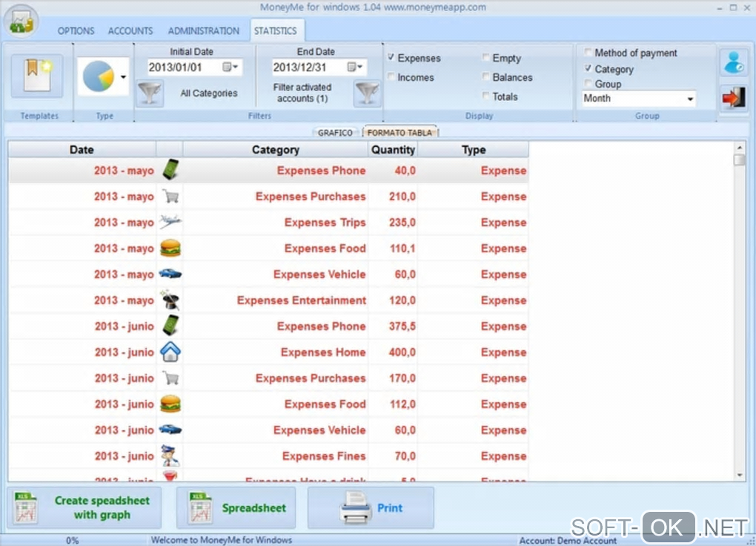Click the pie chart Type icon

point(99,76)
